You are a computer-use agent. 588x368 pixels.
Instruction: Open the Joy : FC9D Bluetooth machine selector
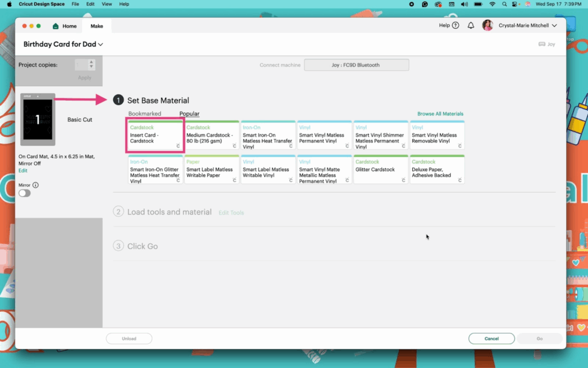356,65
